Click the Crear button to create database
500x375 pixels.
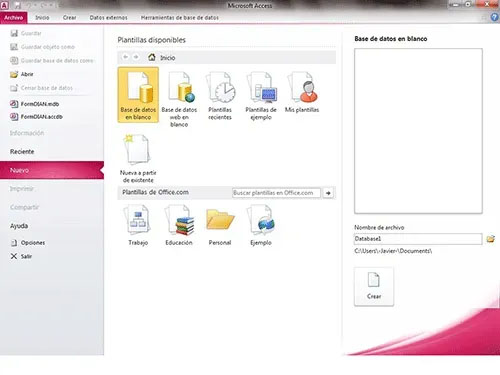click(x=374, y=287)
